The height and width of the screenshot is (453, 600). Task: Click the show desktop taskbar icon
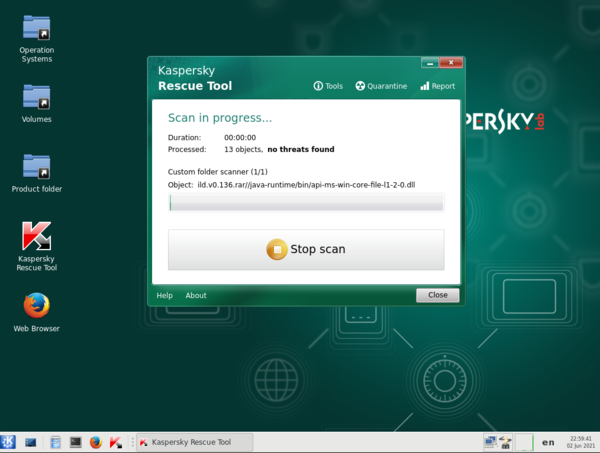click(31, 442)
